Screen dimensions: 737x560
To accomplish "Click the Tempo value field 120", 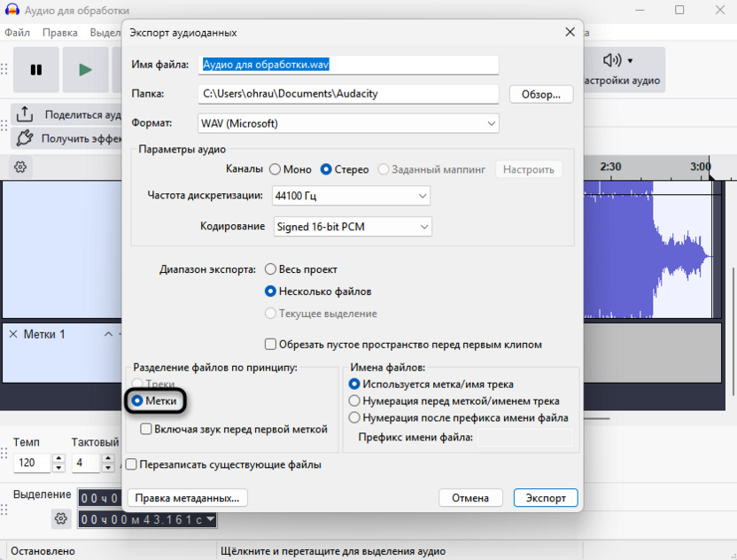I will (32, 463).
